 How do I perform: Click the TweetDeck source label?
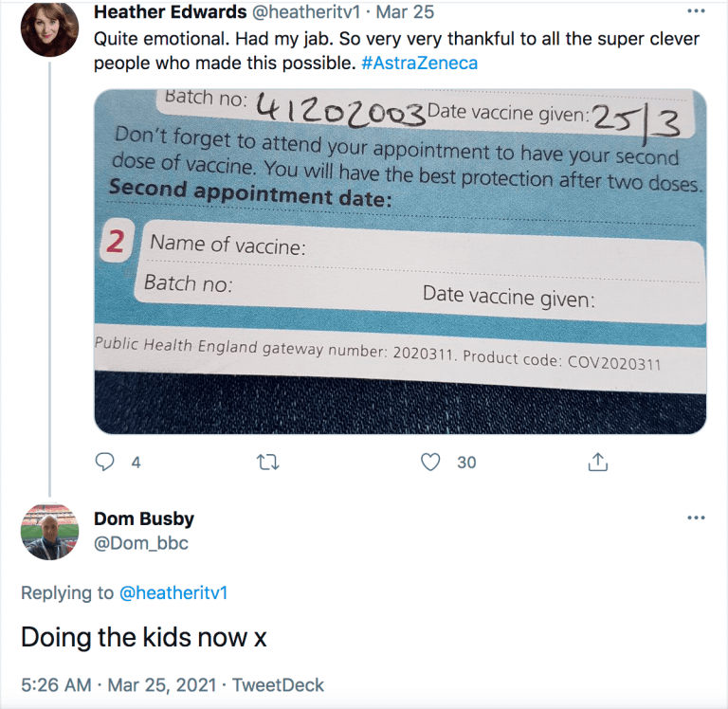282,684
